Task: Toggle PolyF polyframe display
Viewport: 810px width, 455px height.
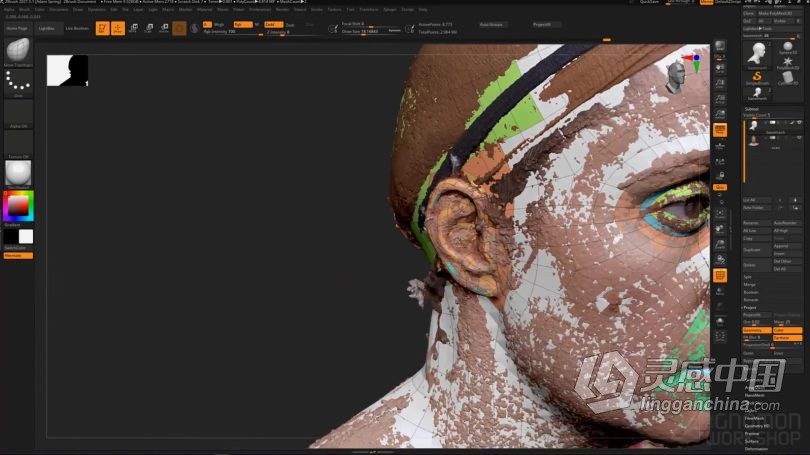Action: coord(720,276)
